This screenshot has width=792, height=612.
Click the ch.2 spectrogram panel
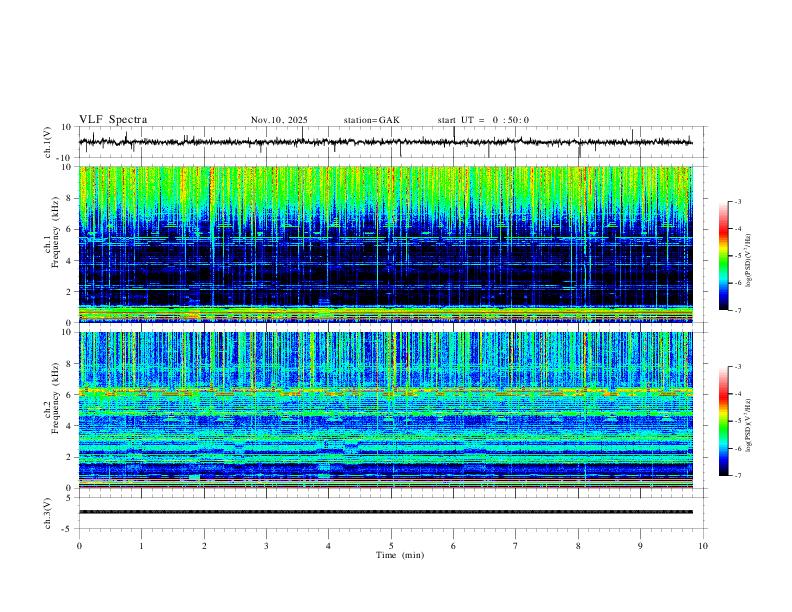386,410
